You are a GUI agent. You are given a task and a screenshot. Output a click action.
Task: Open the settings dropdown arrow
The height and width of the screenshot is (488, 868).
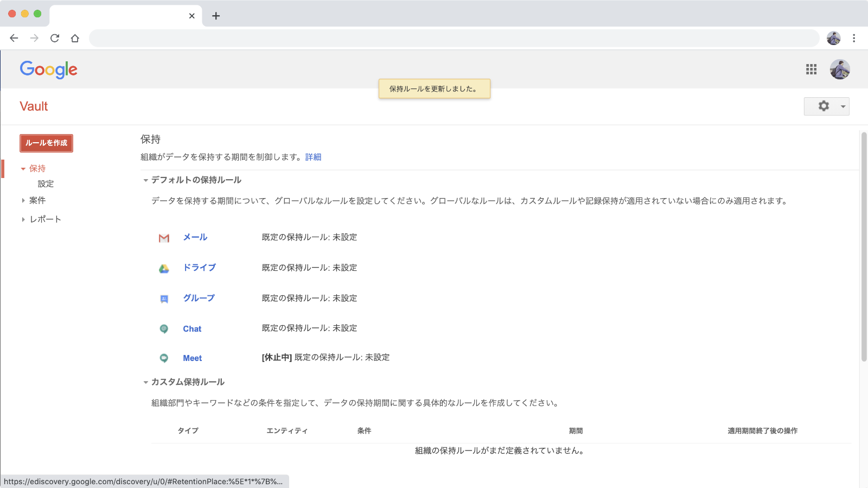tap(843, 106)
